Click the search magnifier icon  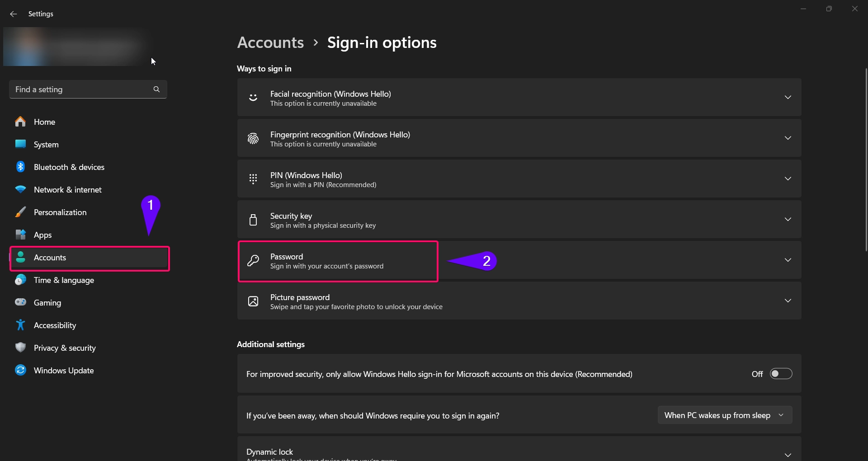tap(156, 89)
